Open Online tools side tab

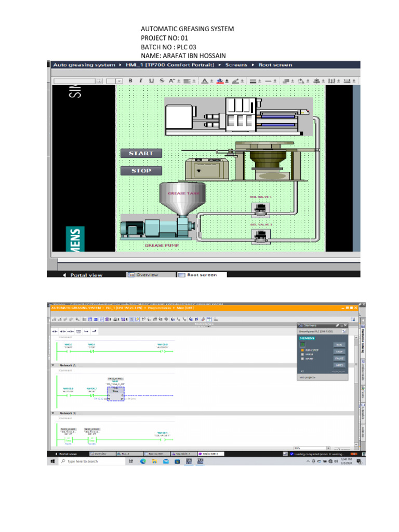(x=363, y=371)
